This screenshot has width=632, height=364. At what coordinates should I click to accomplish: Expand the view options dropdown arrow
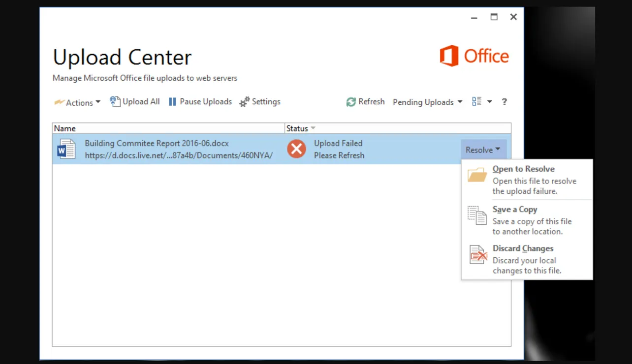click(x=489, y=101)
